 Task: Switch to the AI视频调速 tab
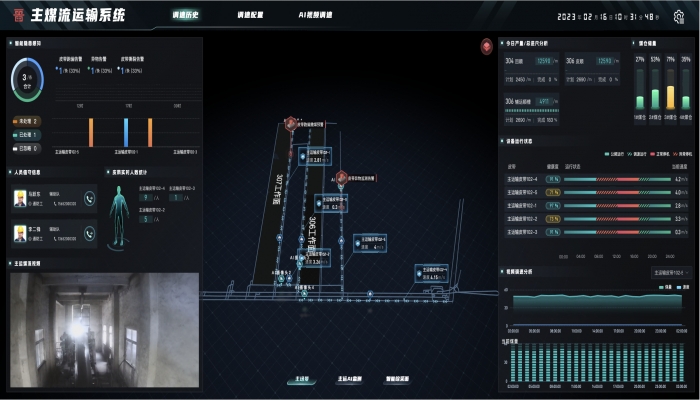[x=316, y=16]
